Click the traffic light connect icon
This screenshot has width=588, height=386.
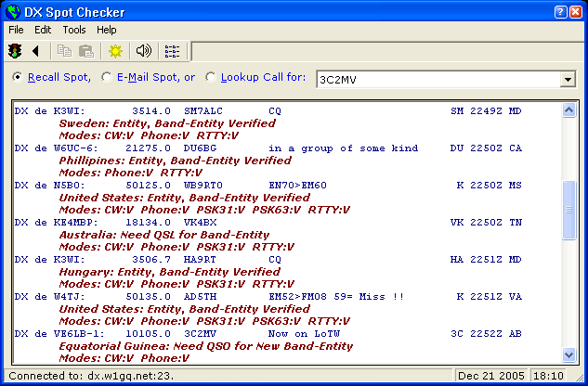(x=15, y=51)
